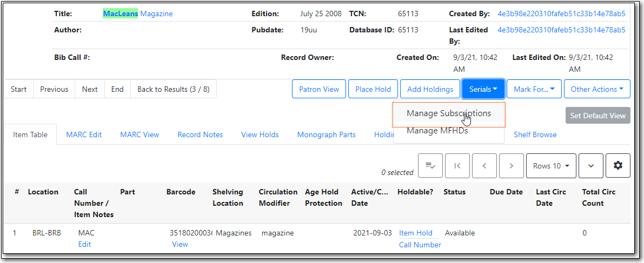Open the Serials dropdown button
This screenshot has width=644, height=263.
(x=483, y=89)
